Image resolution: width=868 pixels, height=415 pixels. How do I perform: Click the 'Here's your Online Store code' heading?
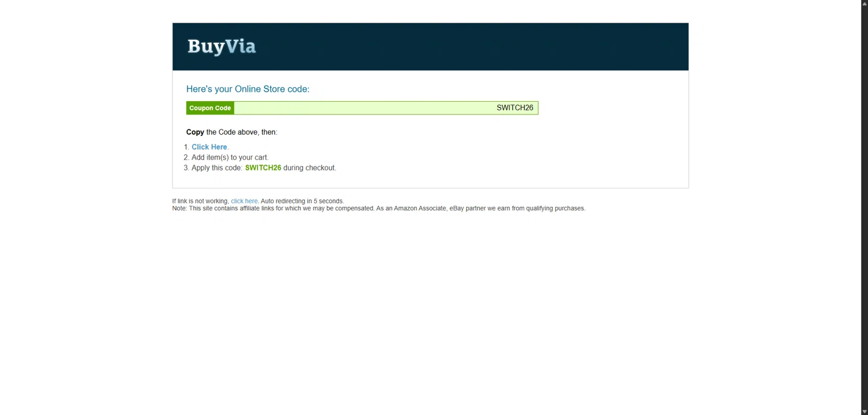pos(248,89)
